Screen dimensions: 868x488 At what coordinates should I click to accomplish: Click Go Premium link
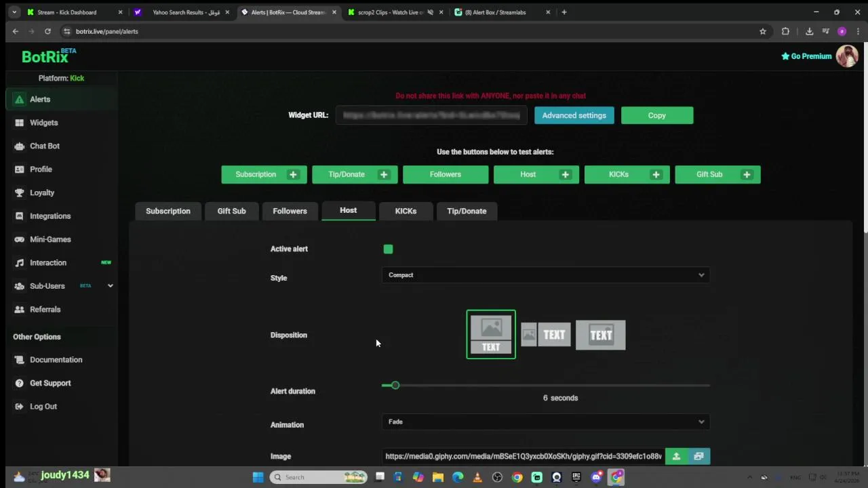click(x=806, y=56)
